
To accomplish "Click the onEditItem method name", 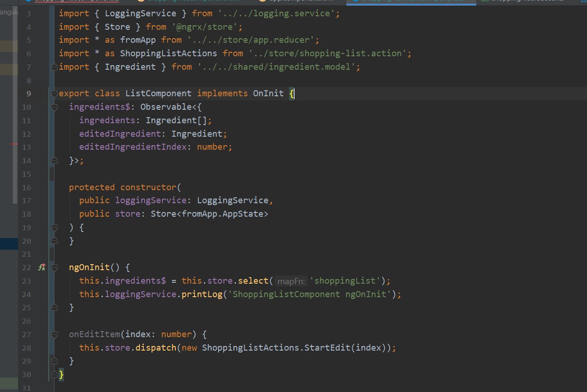I will 94,334.
